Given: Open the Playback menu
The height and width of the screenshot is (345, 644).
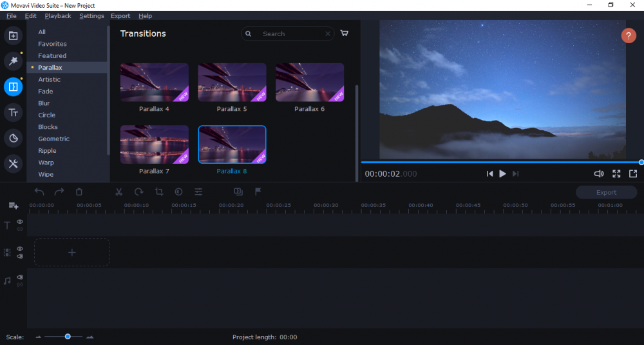Looking at the screenshot, I should click(58, 15).
